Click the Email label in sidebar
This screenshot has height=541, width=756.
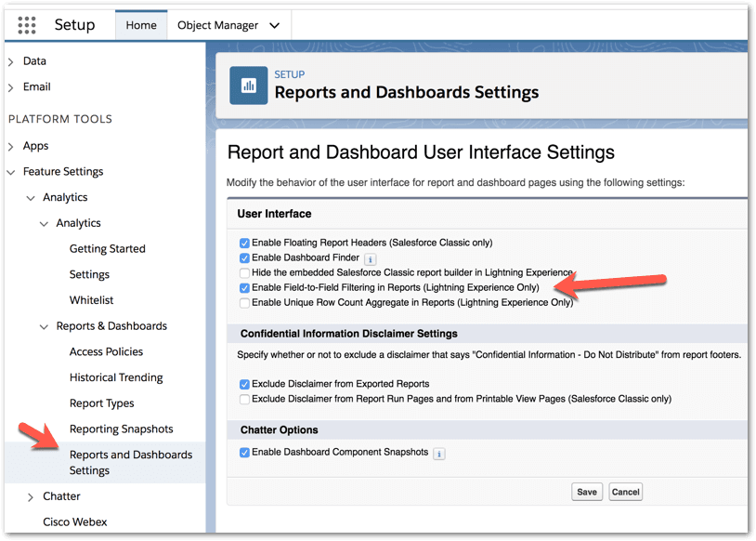coord(36,86)
